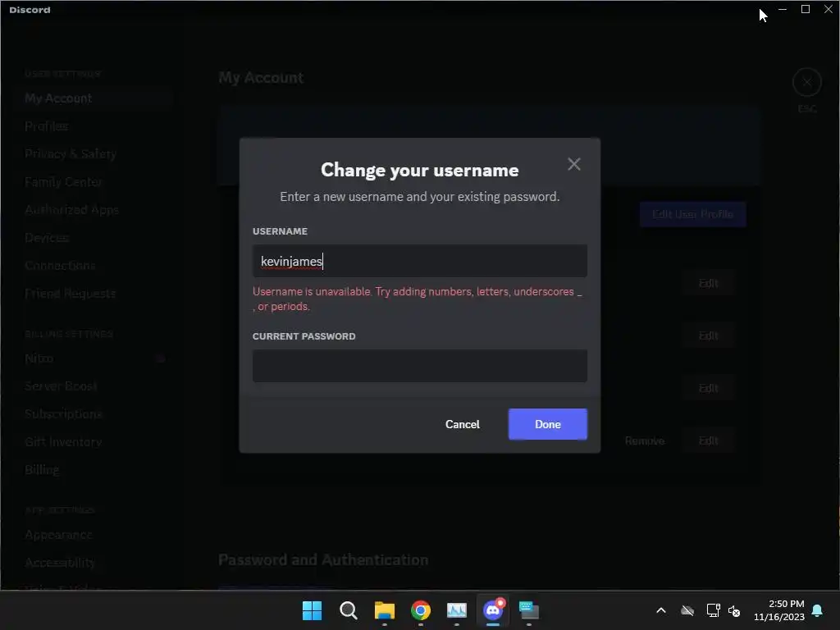Open File Explorer from the taskbar
Screen dimensions: 840x630
pyautogui.click(x=384, y=610)
